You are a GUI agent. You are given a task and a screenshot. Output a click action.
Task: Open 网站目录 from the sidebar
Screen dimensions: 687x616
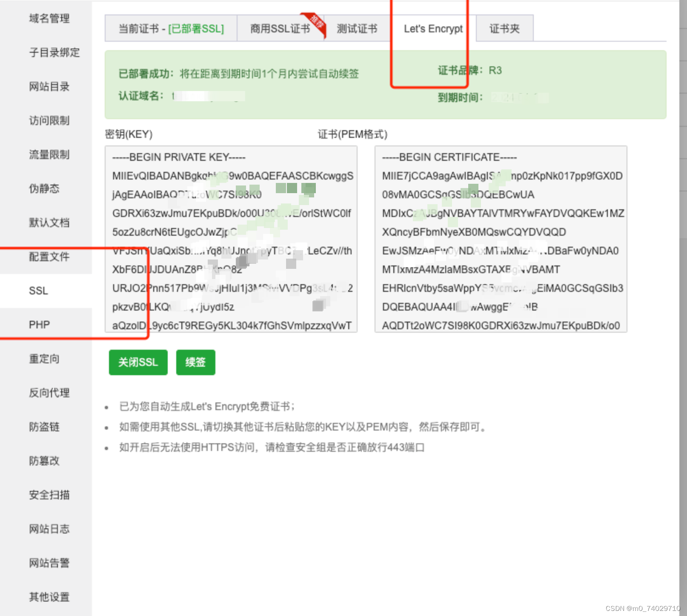click(x=49, y=87)
